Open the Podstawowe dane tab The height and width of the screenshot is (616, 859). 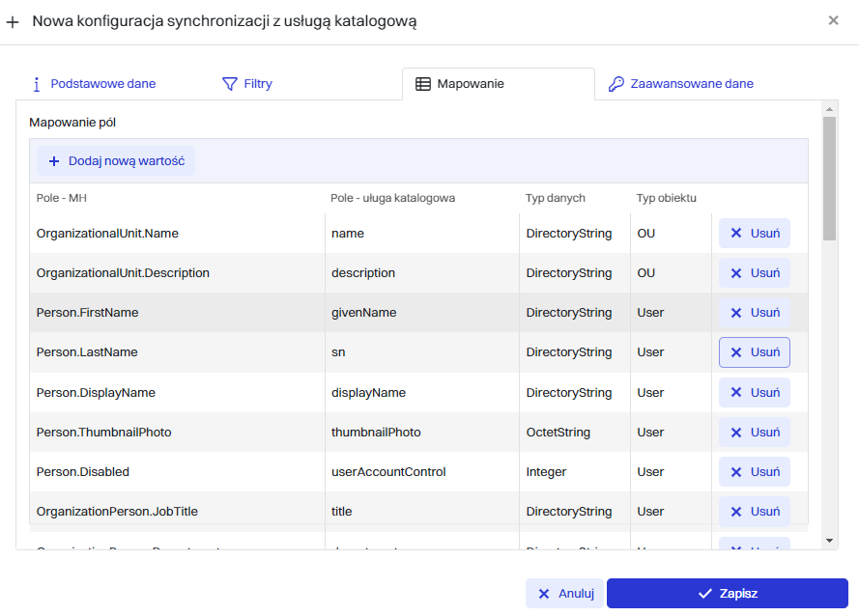click(102, 84)
